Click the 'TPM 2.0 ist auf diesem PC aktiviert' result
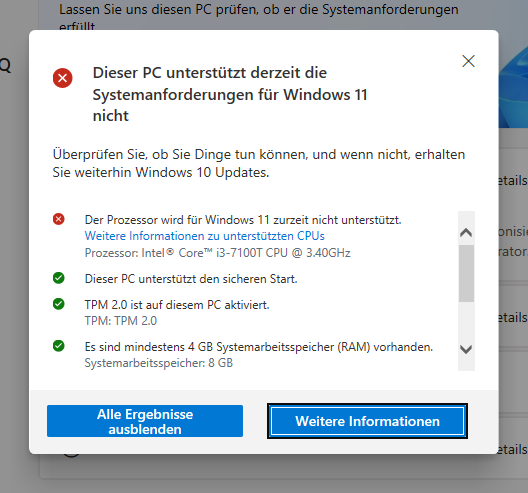528x493 pixels. (177, 305)
